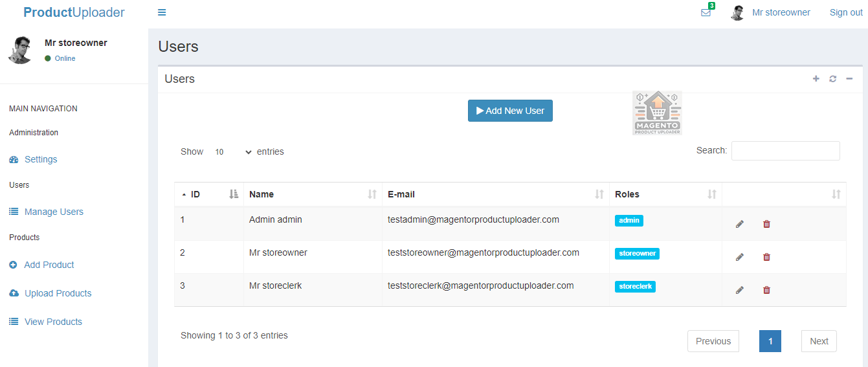Click the Add New User button
868x367 pixels.
point(510,111)
